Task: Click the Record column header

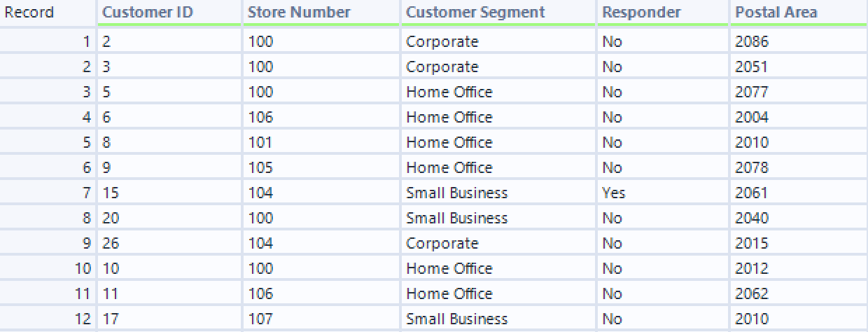Action: [x=29, y=13]
